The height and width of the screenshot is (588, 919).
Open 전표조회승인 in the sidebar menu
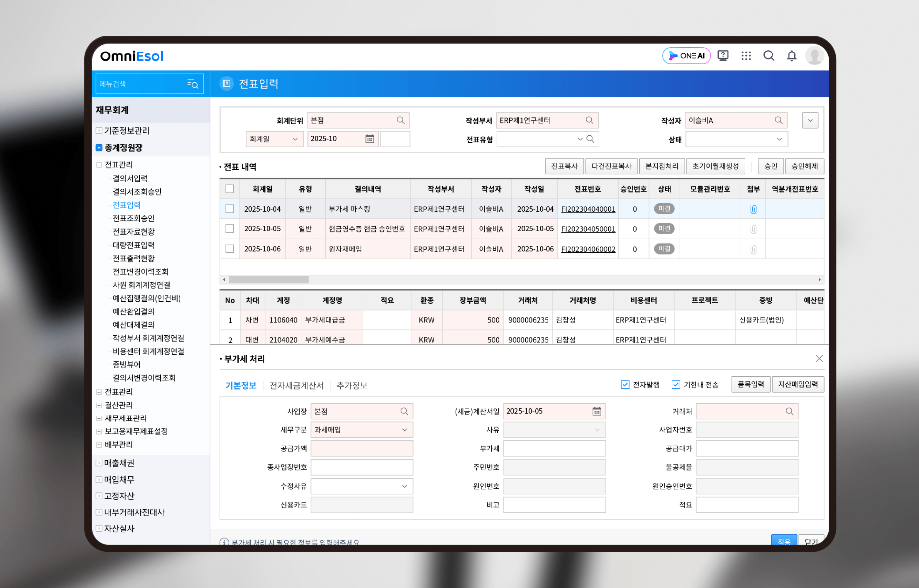pyautogui.click(x=133, y=218)
